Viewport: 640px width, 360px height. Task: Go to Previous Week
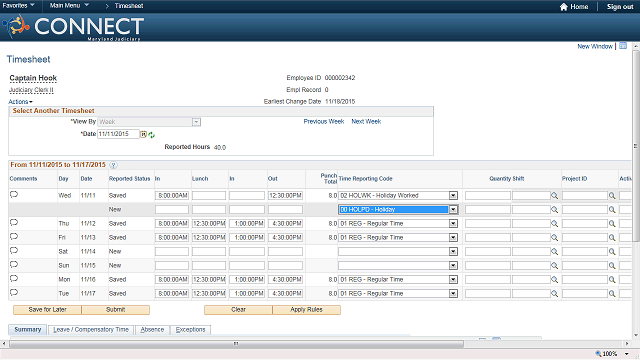pos(324,122)
